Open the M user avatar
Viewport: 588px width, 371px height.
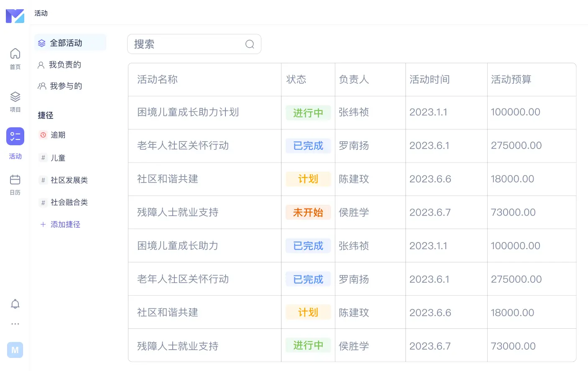click(x=15, y=350)
